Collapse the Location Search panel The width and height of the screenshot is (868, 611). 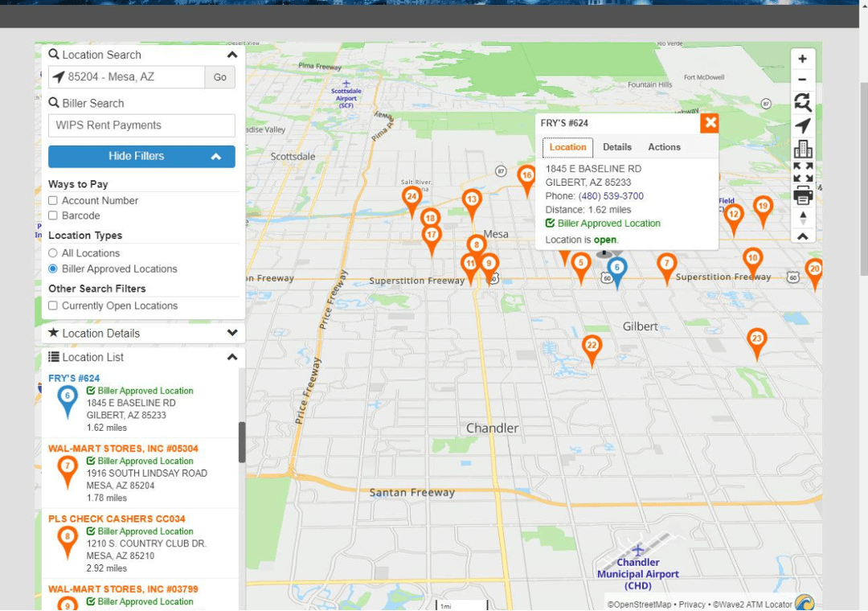tap(232, 55)
